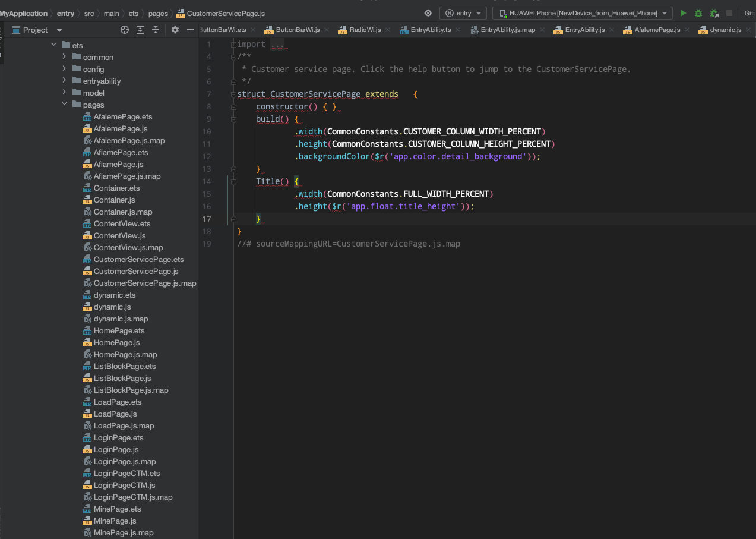Close the AfalemePage.js tab
Viewport: 756px width, 539px height.
click(x=687, y=30)
